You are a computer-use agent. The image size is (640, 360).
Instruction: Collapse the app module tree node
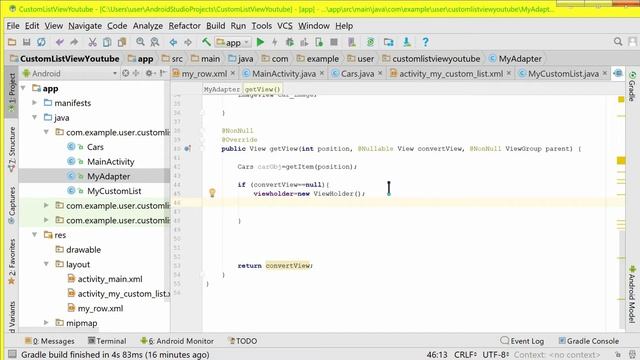[x=23, y=88]
